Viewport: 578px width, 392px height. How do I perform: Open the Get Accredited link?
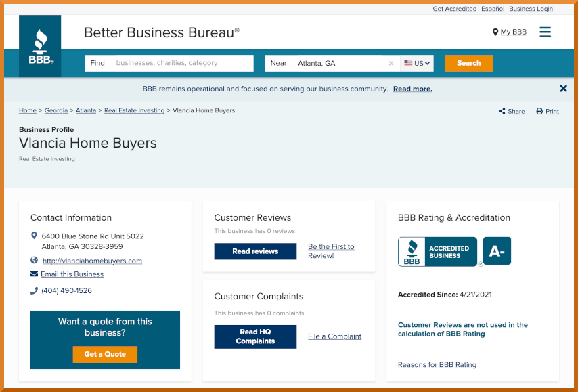click(x=455, y=9)
